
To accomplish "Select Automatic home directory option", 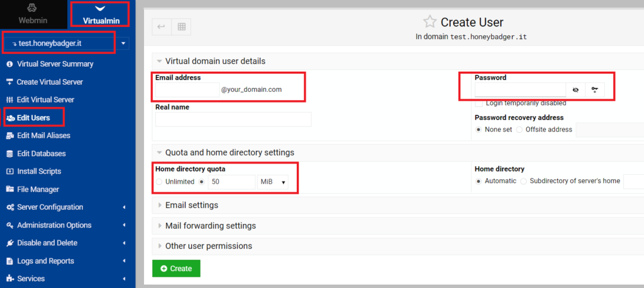I will (479, 181).
